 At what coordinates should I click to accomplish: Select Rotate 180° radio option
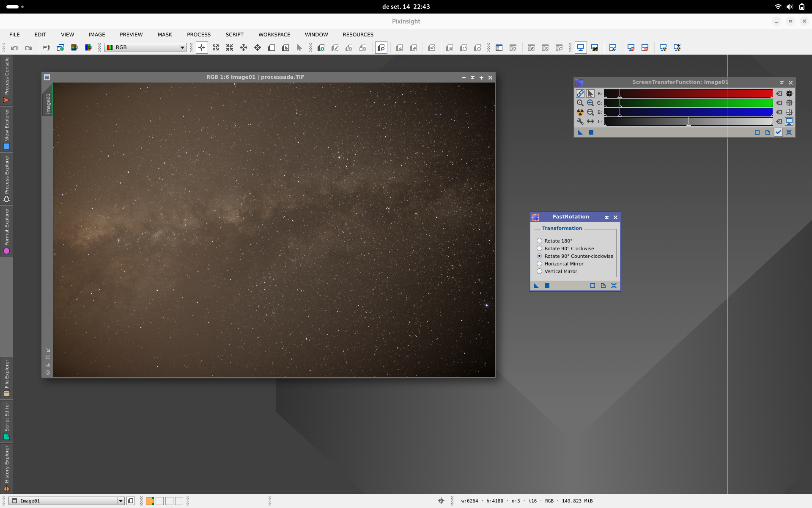(540, 241)
